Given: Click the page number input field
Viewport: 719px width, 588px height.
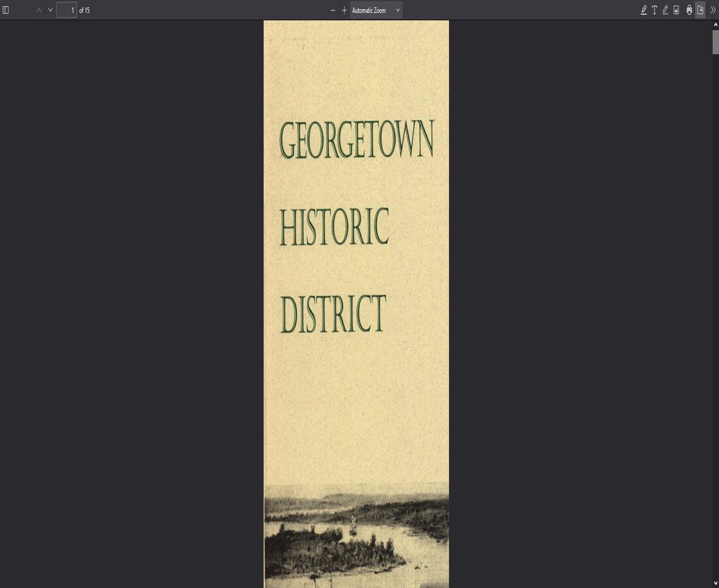Looking at the screenshot, I should click(66, 10).
